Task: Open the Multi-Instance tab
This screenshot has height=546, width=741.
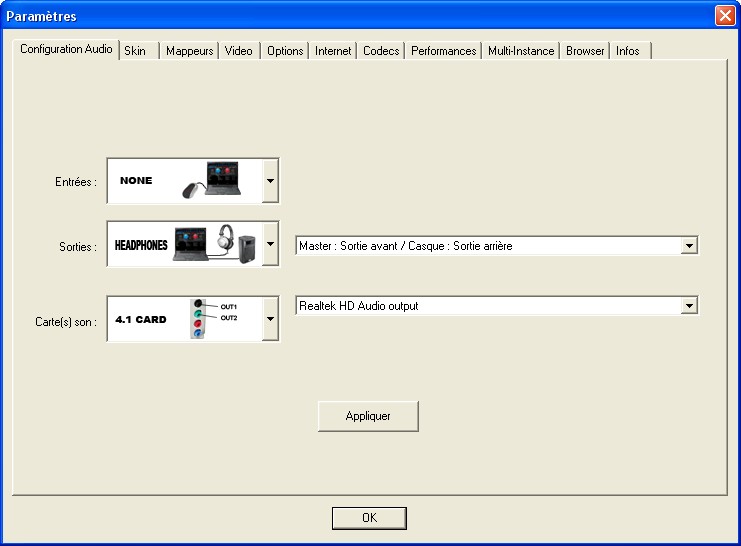Action: coord(520,51)
